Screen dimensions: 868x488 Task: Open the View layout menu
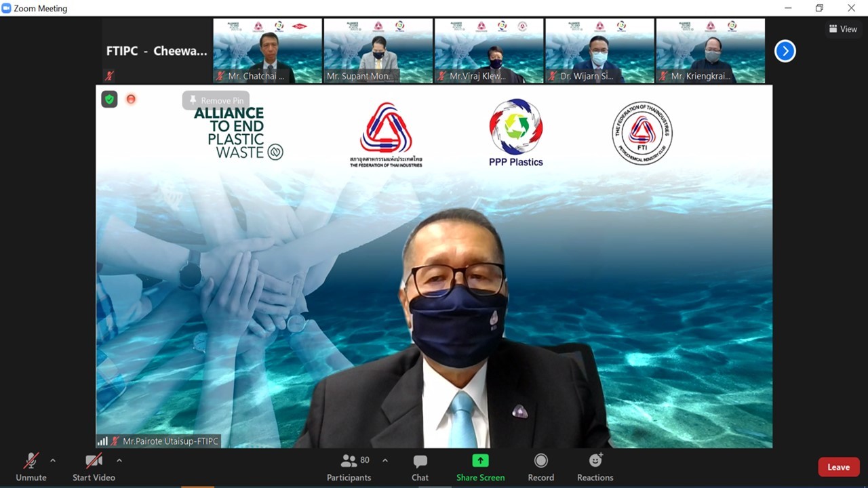click(x=843, y=29)
